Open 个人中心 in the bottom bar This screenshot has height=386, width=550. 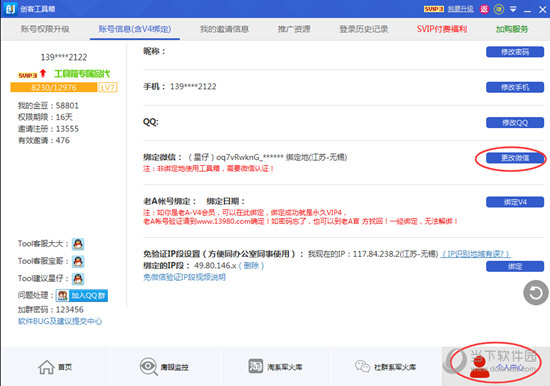pyautogui.click(x=496, y=367)
